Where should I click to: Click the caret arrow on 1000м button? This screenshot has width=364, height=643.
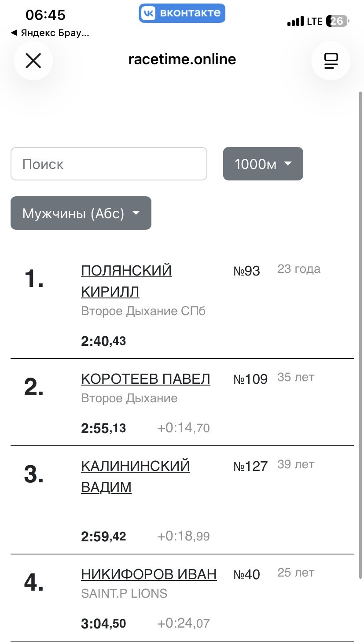pyautogui.click(x=288, y=164)
